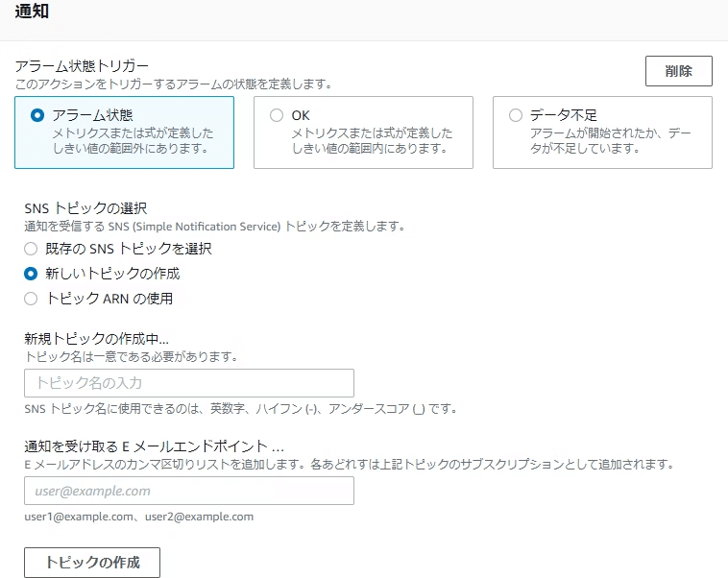Click the トピックの作成 button

(x=92, y=563)
